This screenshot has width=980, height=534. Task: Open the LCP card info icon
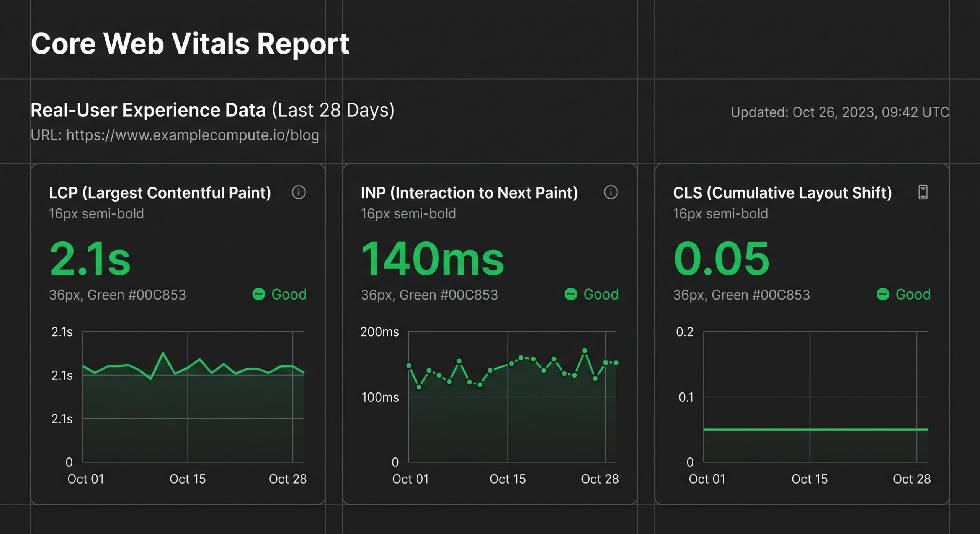(299, 192)
